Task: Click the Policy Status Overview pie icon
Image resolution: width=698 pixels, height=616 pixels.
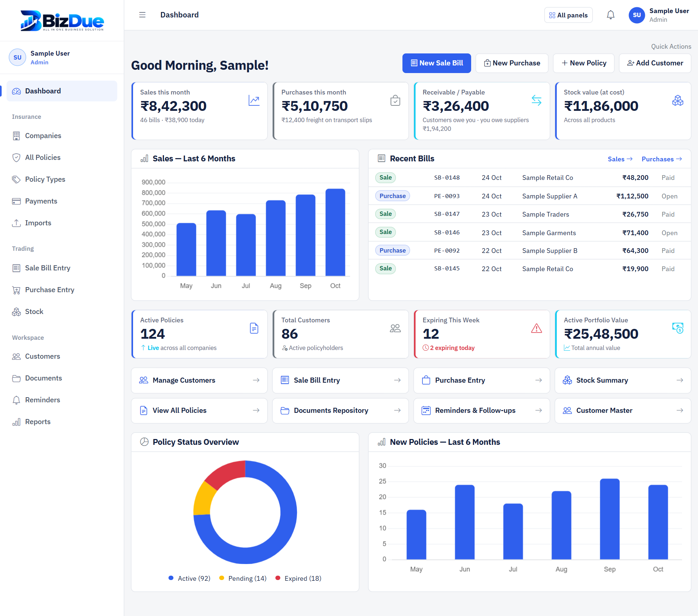Action: click(x=144, y=442)
